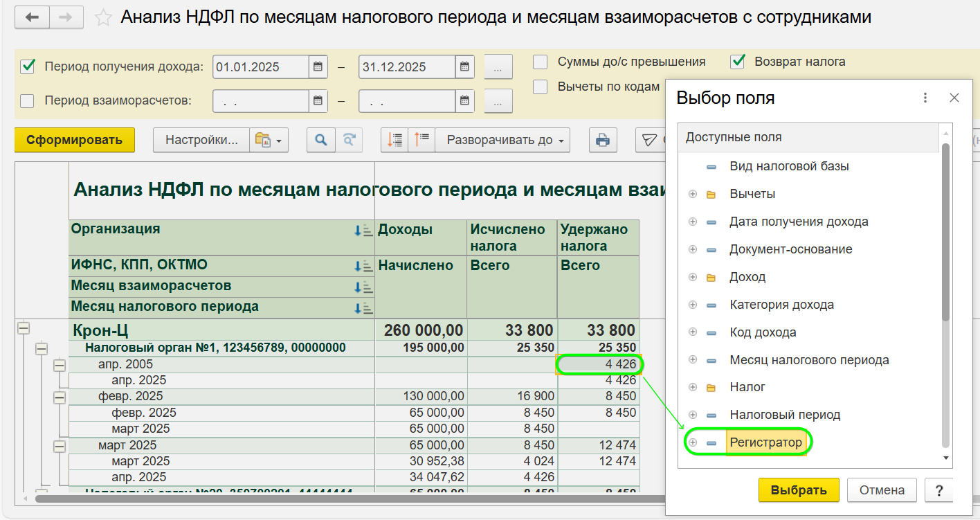Screen dimensions: 980x520
Task: Collapse the апр. 2005 group
Action: pos(60,365)
